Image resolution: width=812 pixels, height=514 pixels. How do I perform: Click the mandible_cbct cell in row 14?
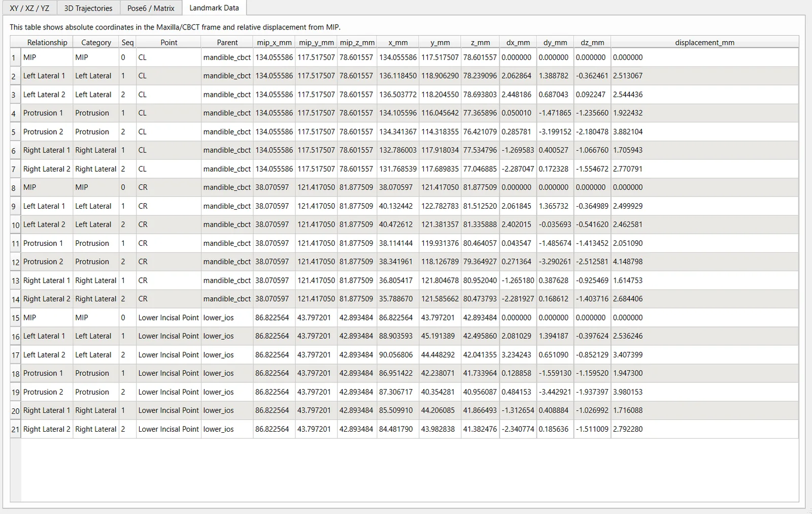tap(227, 299)
